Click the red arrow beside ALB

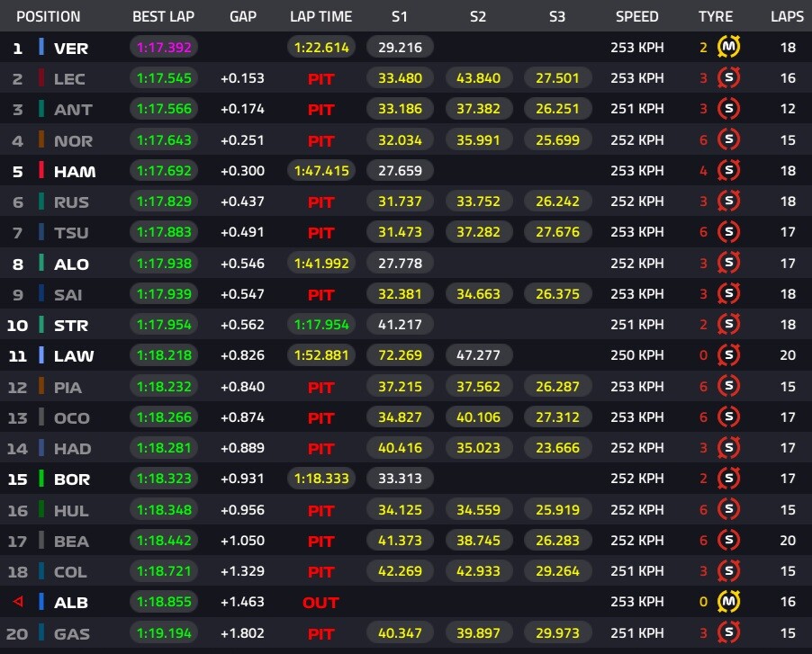coord(18,601)
